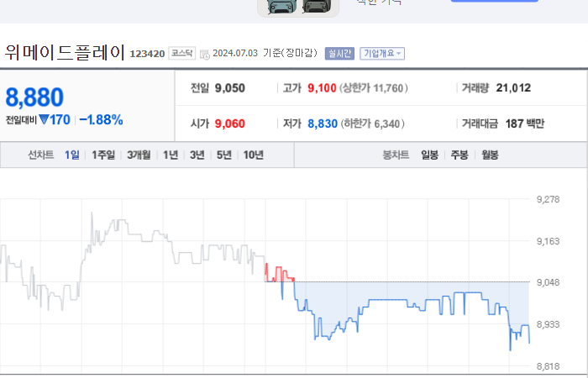Switch to the 월봉 candle chart
The height and width of the screenshot is (378, 588).
click(x=490, y=155)
